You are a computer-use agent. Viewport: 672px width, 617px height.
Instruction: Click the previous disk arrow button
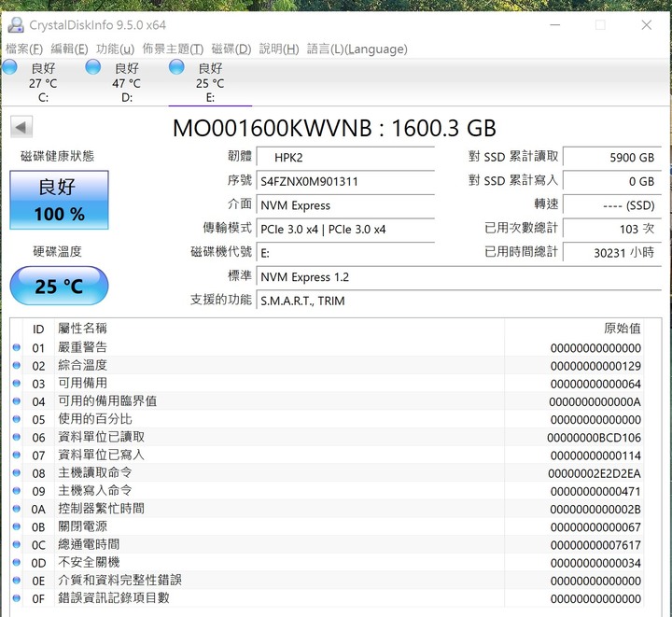(x=21, y=128)
